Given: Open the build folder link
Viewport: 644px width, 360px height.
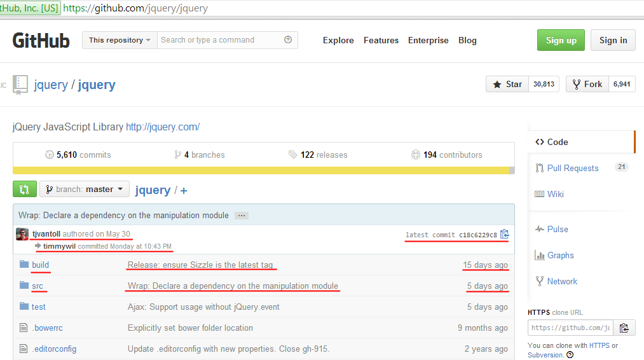Looking at the screenshot, I should pos(40,265).
